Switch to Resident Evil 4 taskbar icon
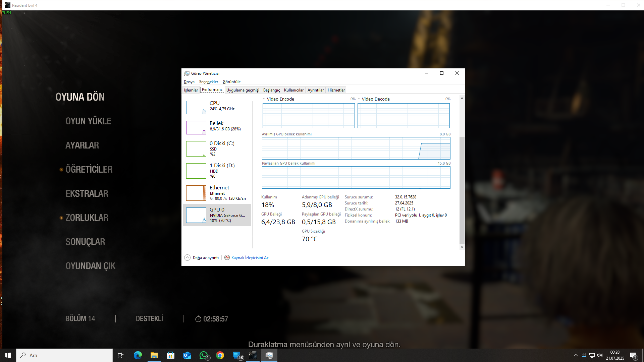 (x=253, y=355)
